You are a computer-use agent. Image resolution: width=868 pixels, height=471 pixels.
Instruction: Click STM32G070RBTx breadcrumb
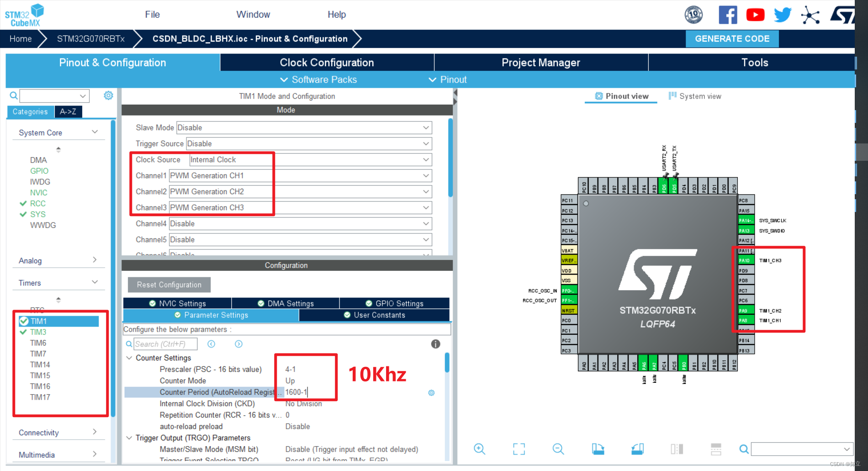click(x=90, y=39)
